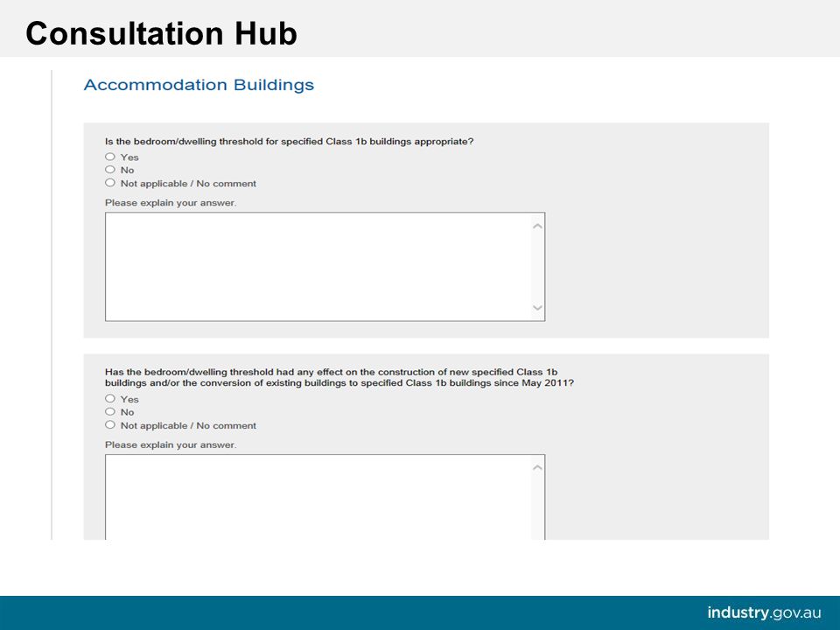The image size is (840, 630).
Task: Click the question 'Has the bedroom/dwelling threshold had any effect'
Action: click(339, 377)
